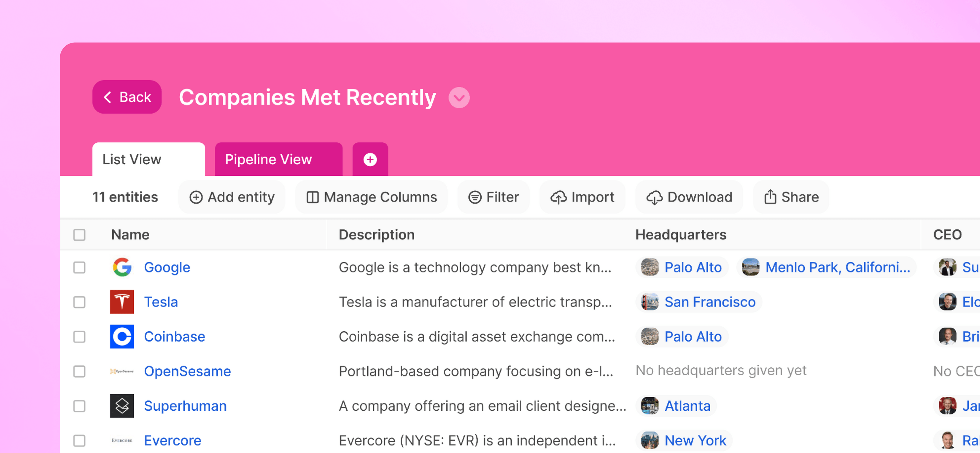Image resolution: width=980 pixels, height=453 pixels.
Task: Click the Tesla logo icon
Action: pos(122,302)
